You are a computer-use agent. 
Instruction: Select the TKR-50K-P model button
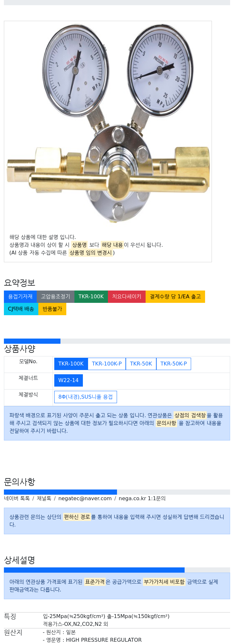point(174,364)
